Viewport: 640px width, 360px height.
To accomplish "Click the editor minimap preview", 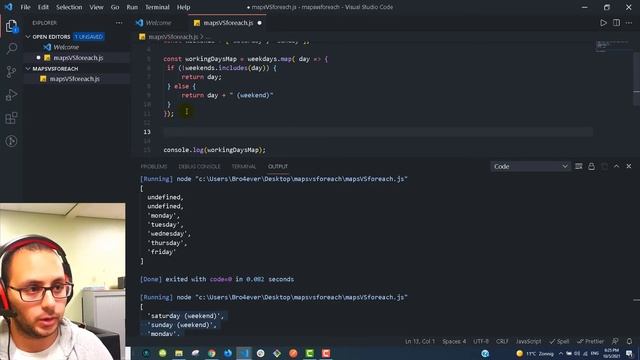I will click(612, 46).
